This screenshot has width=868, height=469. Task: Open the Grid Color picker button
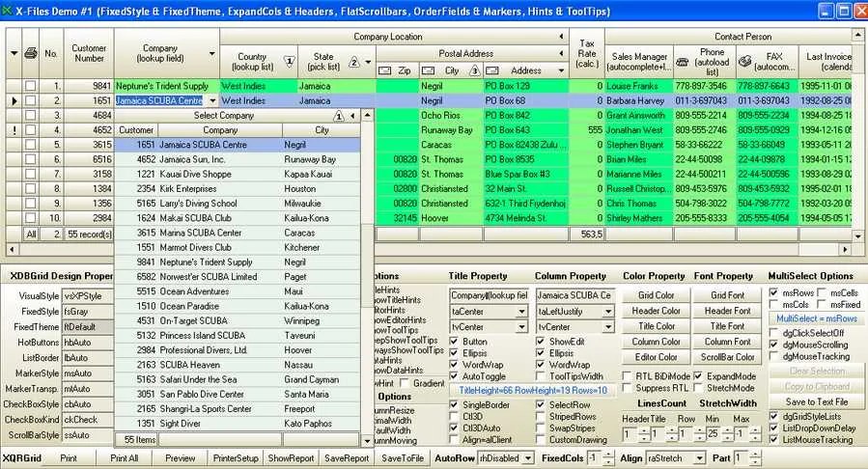(x=656, y=295)
